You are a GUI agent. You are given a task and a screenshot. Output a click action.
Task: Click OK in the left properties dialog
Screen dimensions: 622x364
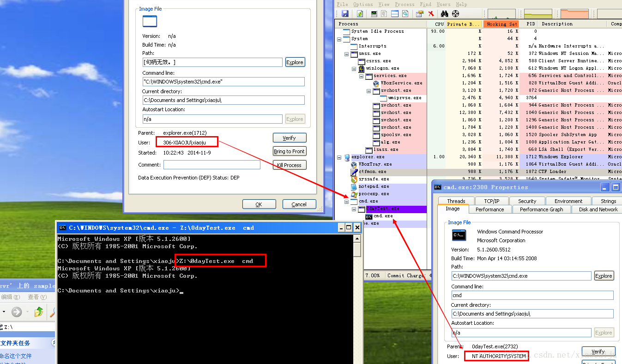pos(259,204)
